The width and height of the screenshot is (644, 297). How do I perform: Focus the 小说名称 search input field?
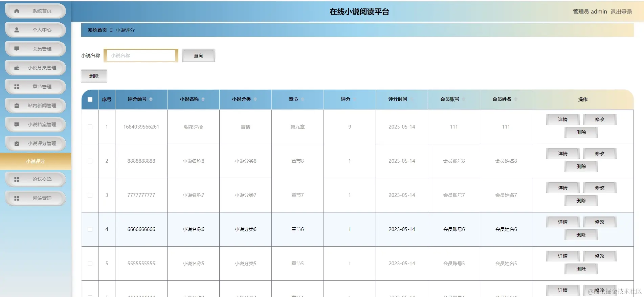tap(141, 55)
